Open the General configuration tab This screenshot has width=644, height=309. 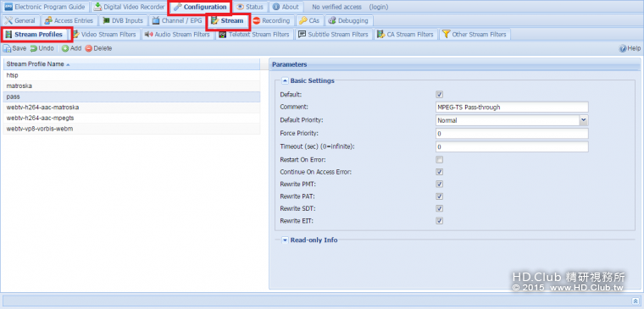pos(21,20)
